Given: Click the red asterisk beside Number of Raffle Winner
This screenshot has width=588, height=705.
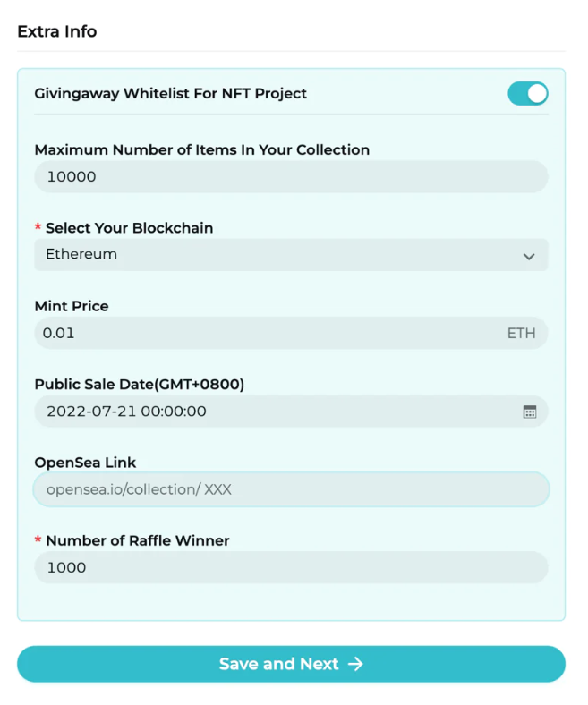Looking at the screenshot, I should click(38, 539).
